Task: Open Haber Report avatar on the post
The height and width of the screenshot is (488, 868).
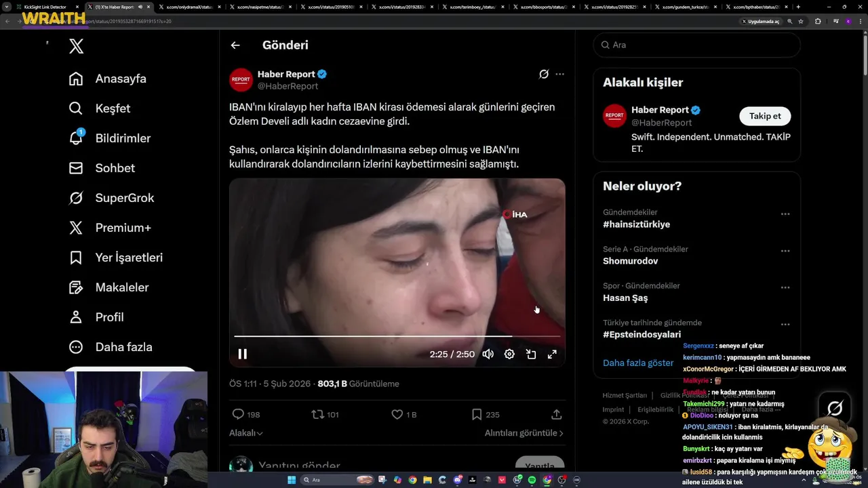Action: (x=241, y=79)
